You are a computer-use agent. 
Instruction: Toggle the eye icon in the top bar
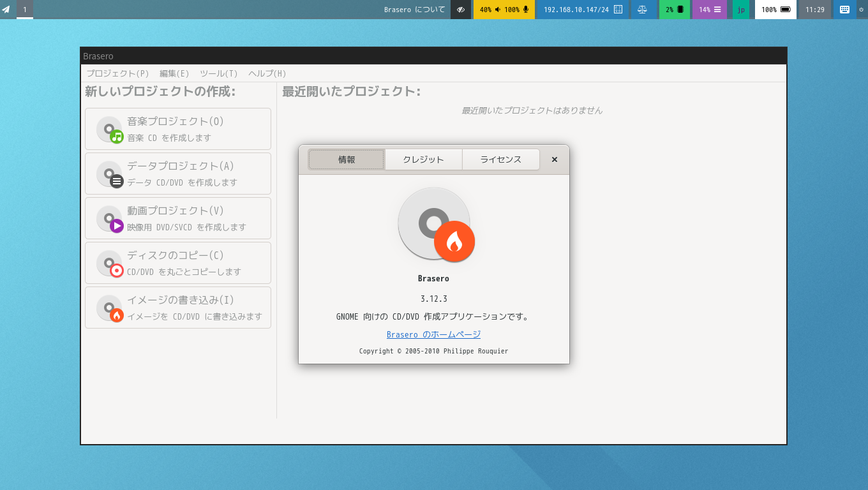click(461, 10)
